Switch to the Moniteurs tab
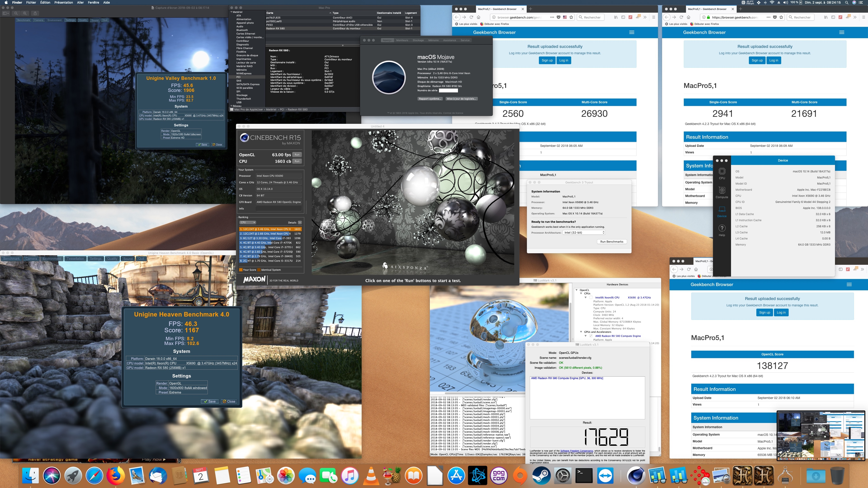The height and width of the screenshot is (488, 868). coord(402,40)
